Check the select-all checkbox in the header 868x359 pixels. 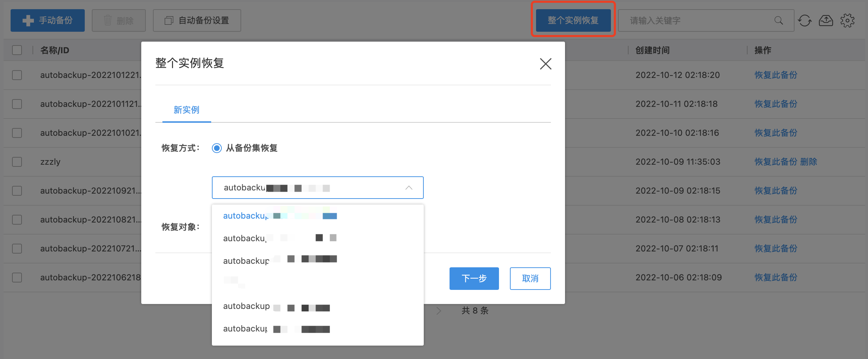click(x=17, y=50)
